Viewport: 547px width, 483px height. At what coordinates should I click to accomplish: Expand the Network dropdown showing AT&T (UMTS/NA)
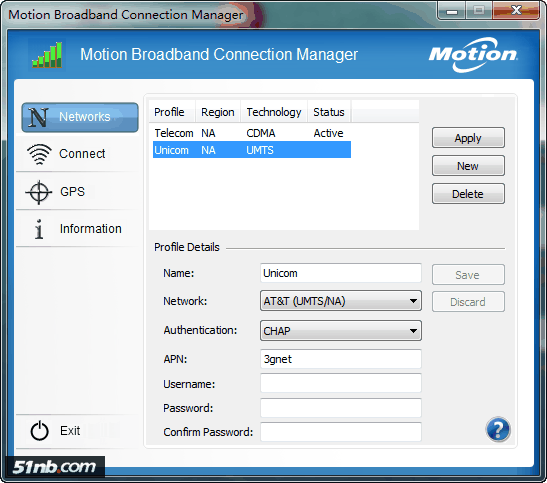click(340, 301)
